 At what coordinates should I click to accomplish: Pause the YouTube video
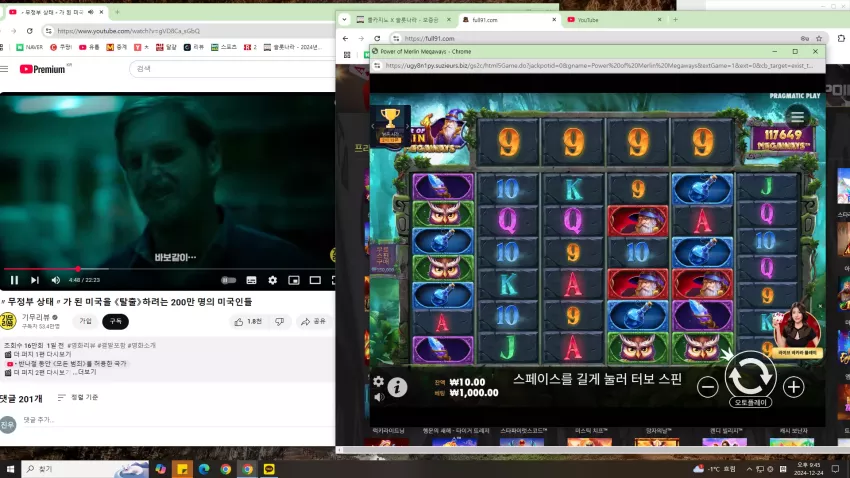pyautogui.click(x=14, y=280)
